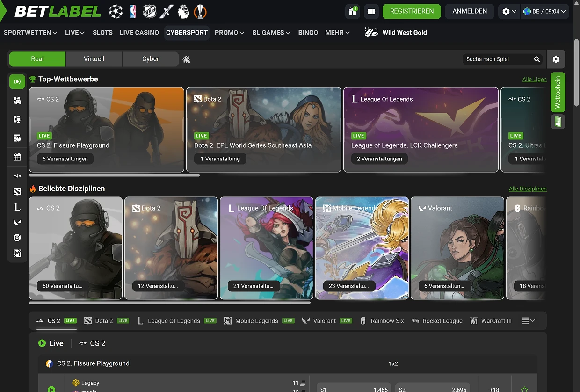This screenshot has height=392, width=580.
Task: Open the NHL shortcut icon
Action: [x=149, y=11]
